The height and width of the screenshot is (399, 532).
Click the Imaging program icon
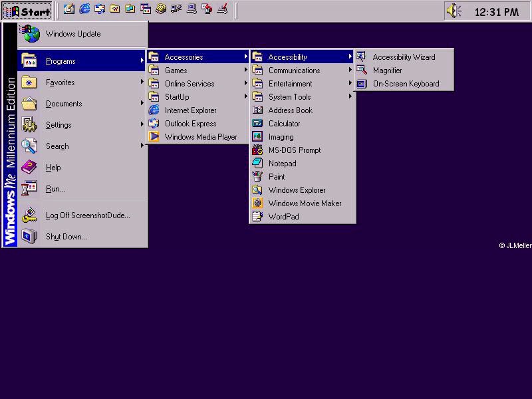click(257, 137)
